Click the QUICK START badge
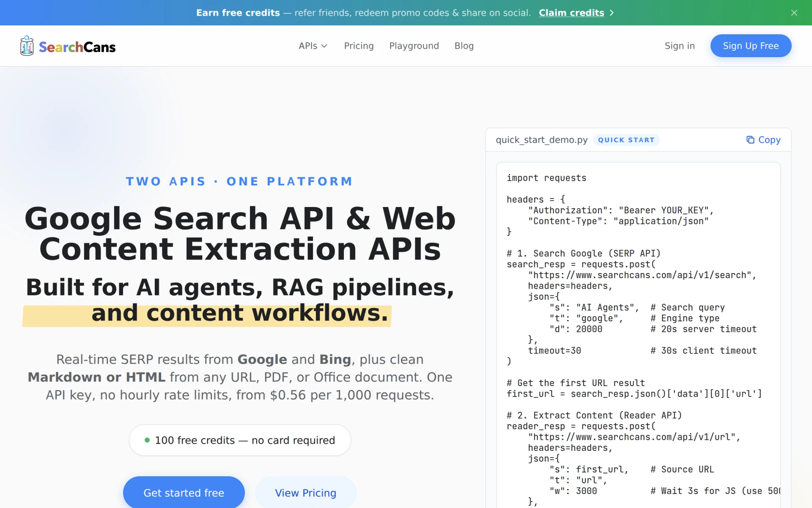Image resolution: width=812 pixels, height=508 pixels. (626, 140)
